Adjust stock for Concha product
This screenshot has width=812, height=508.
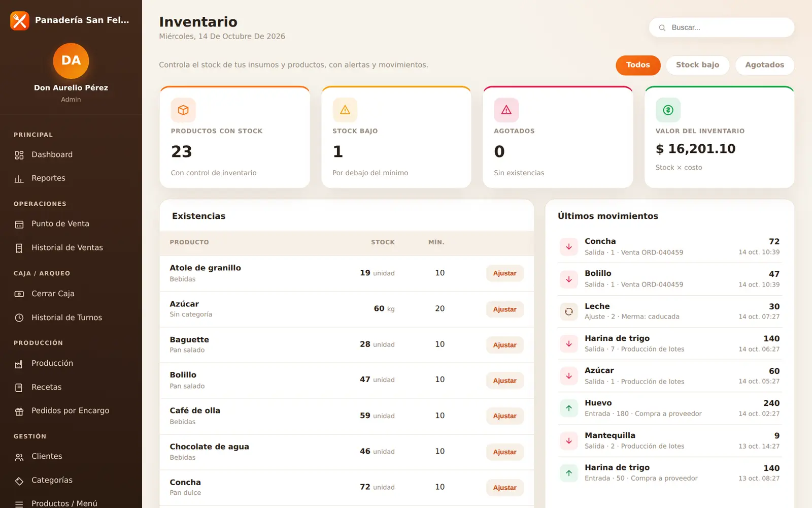pos(504,488)
